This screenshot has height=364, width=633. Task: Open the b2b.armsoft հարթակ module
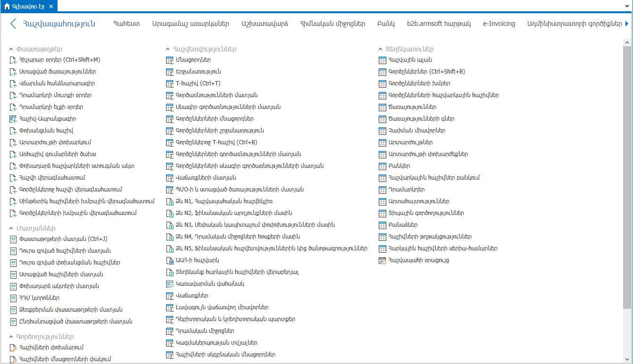click(x=439, y=24)
